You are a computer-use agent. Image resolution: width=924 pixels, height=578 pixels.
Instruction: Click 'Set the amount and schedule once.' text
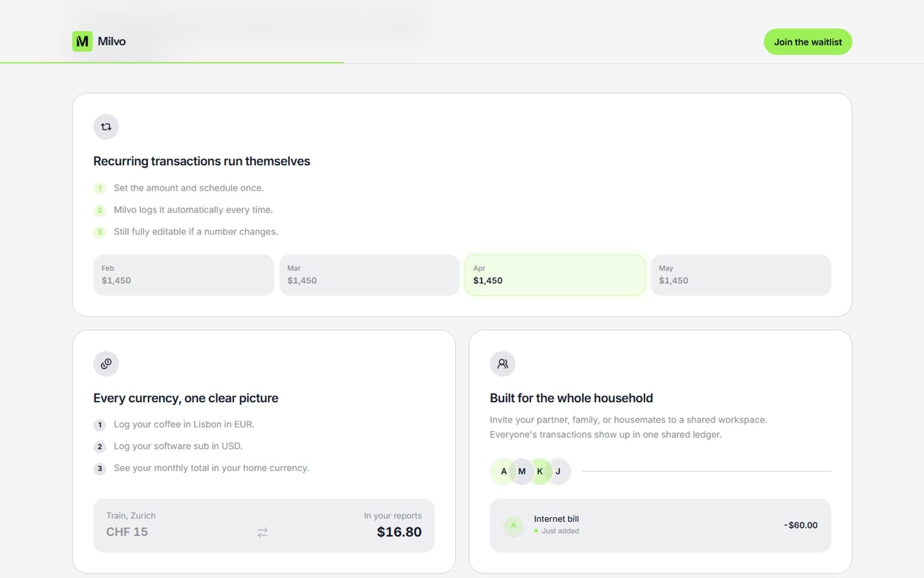[189, 188]
